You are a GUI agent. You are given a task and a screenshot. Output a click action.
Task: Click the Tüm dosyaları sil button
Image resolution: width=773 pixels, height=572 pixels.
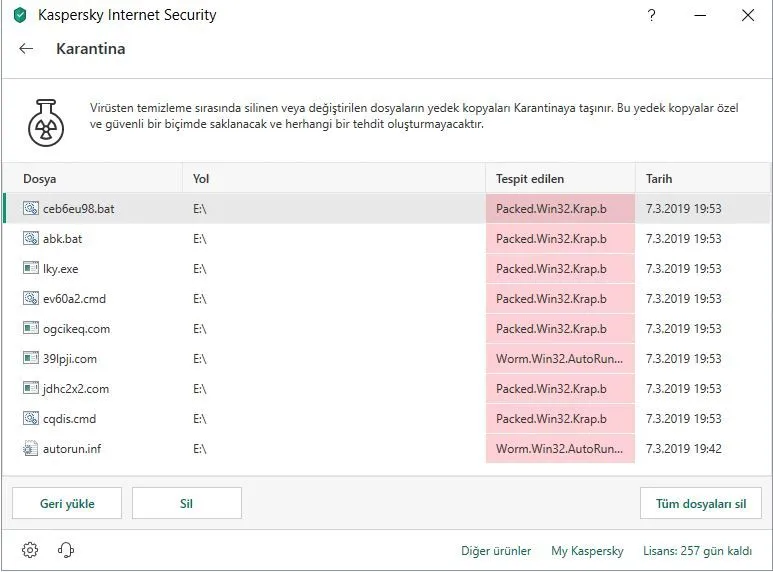pyautogui.click(x=701, y=503)
